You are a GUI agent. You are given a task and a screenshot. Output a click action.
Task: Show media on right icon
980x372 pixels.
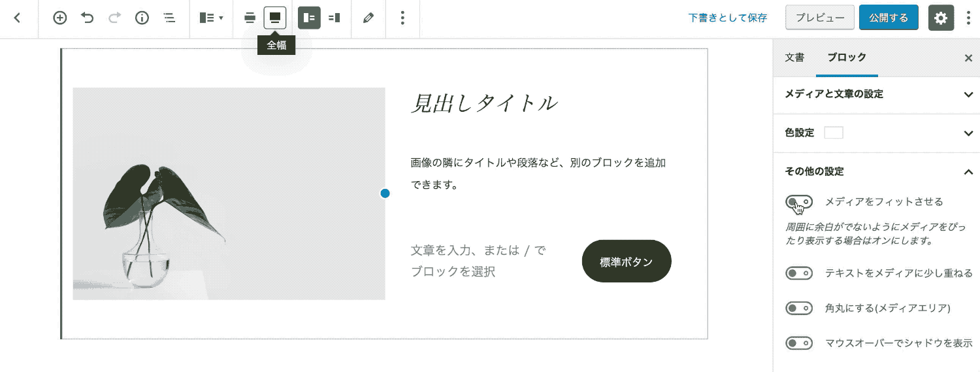(335, 18)
